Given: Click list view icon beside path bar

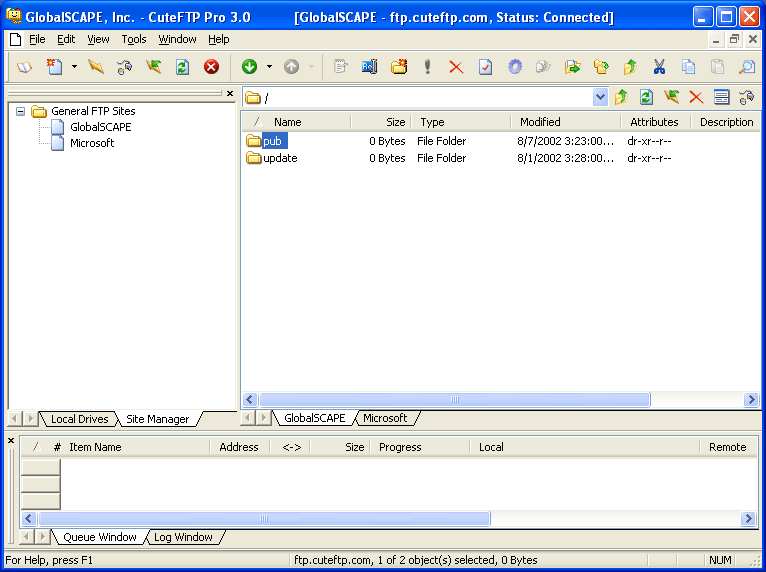Looking at the screenshot, I should pos(722,97).
